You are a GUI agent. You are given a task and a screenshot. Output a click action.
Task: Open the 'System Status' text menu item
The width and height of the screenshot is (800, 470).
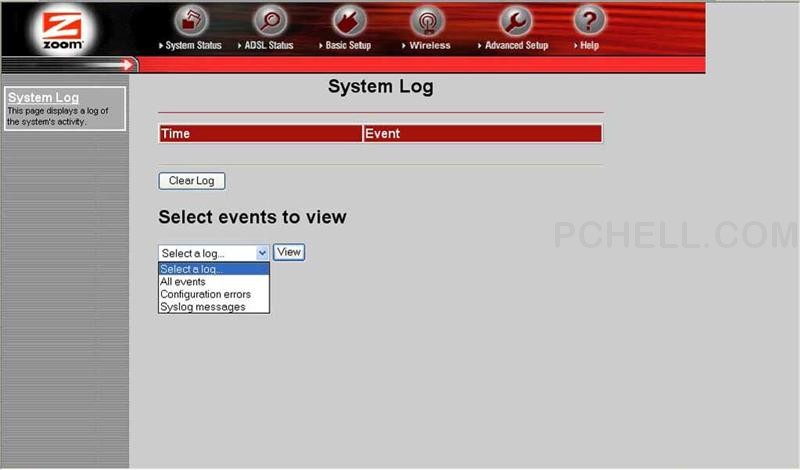(x=193, y=46)
